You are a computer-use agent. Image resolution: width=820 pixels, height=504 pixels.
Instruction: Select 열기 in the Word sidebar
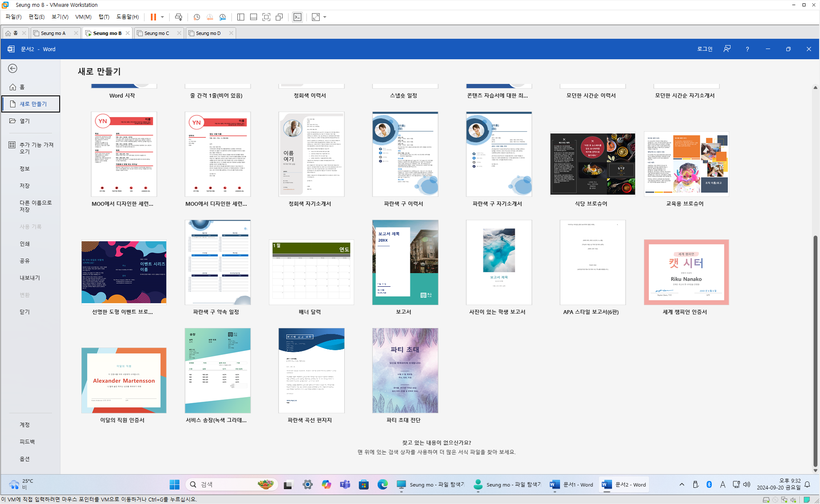coord(25,121)
